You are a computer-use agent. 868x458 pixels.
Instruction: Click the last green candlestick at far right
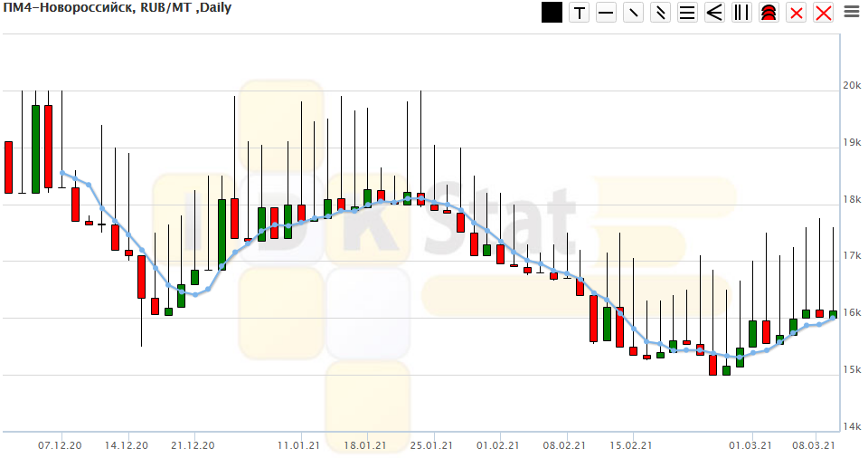click(x=833, y=315)
